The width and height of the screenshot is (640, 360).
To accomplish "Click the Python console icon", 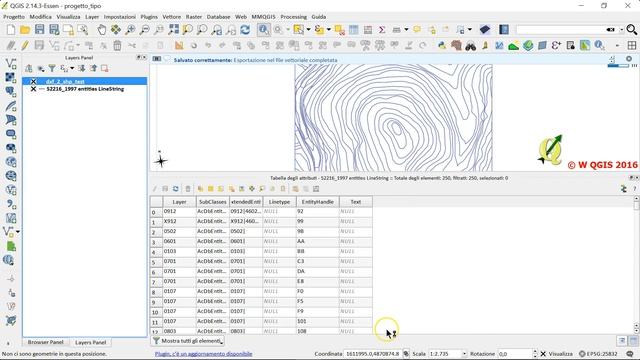I will point(442,45).
